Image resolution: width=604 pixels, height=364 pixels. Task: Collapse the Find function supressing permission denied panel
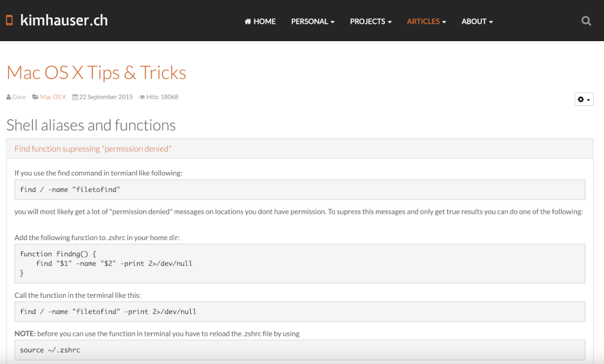[93, 148]
